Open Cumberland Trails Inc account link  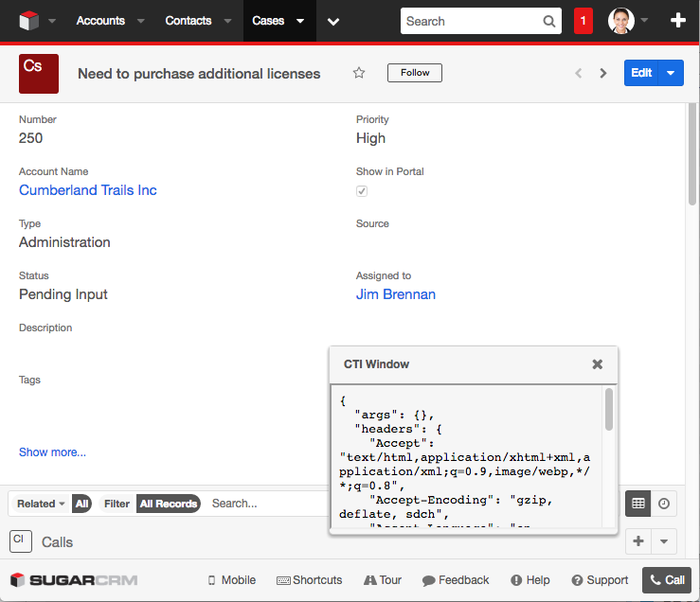[x=88, y=190]
